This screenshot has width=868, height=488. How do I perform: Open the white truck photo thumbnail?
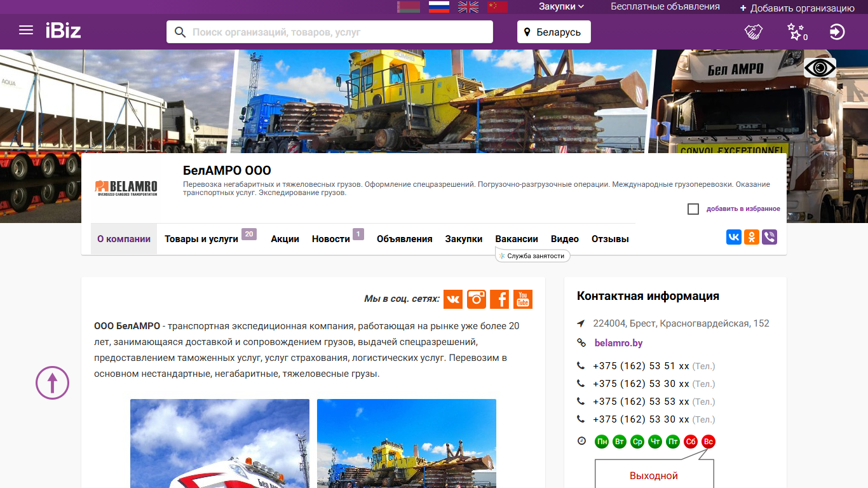[x=220, y=444]
